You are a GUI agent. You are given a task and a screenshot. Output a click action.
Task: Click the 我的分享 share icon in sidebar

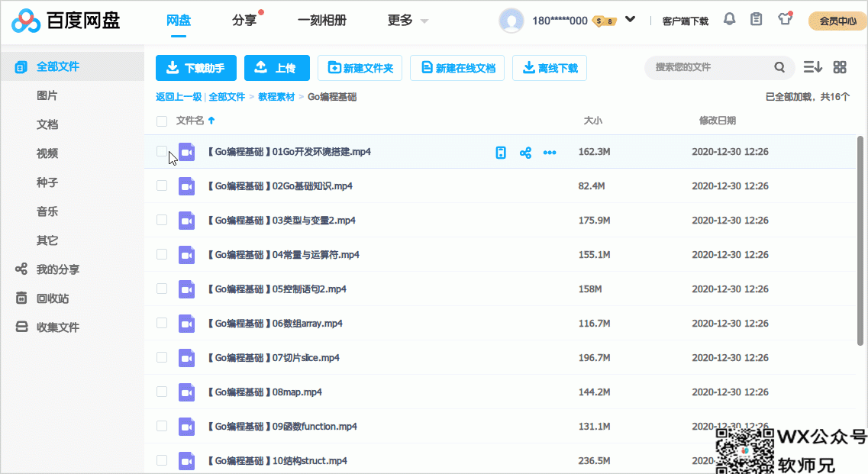point(21,269)
